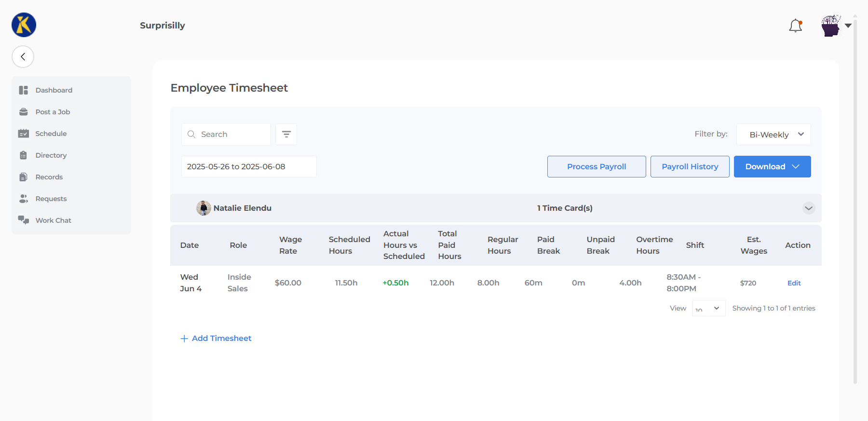
Task: Open the profile menu caret
Action: [848, 26]
